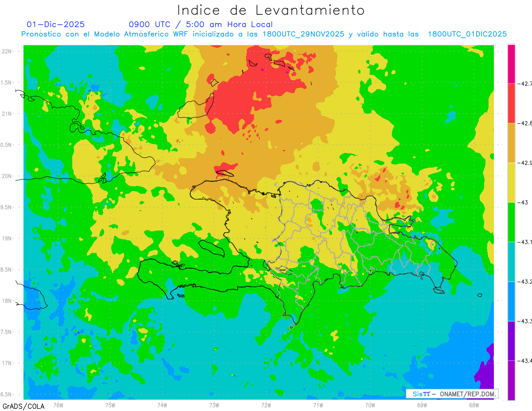The width and height of the screenshot is (532, 411).
Task: Pick the red legend swatch below -42.7
Action: click(511, 103)
